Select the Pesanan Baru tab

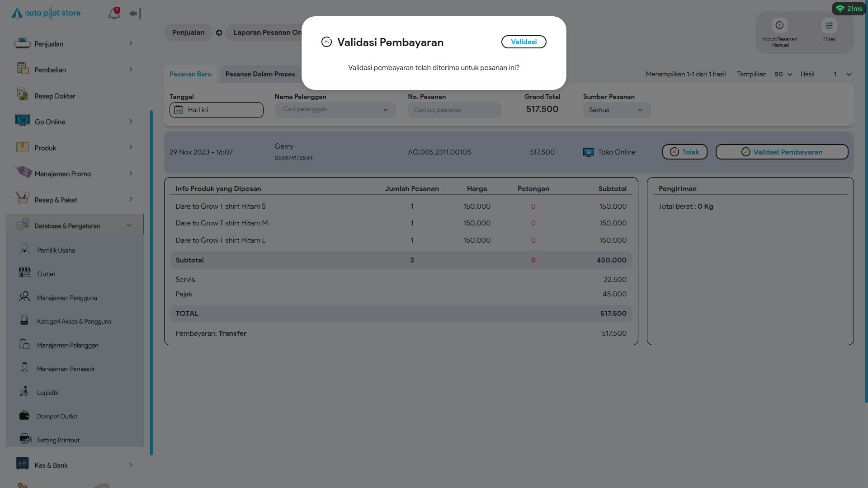(190, 74)
